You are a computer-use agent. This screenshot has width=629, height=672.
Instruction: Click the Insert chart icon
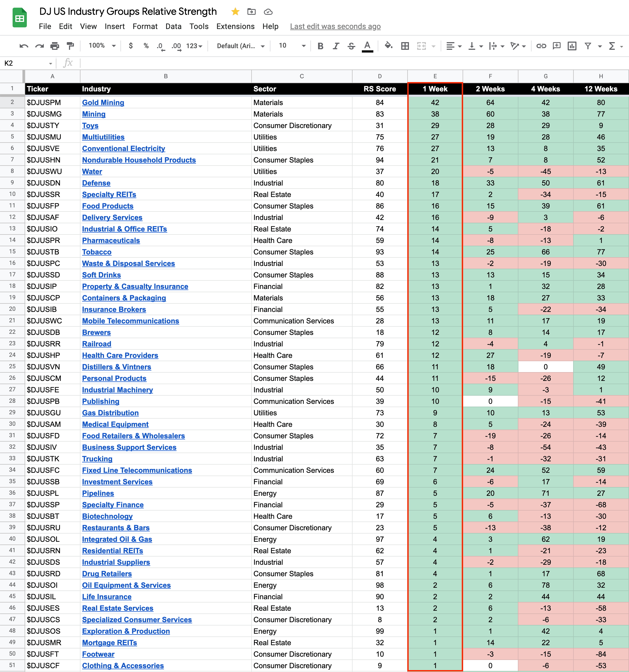[x=572, y=46]
